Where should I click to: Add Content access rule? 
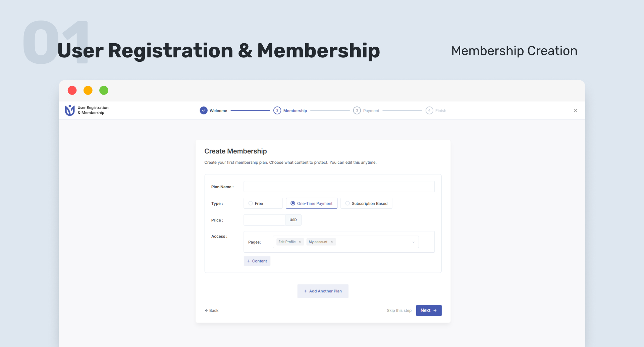tap(257, 261)
